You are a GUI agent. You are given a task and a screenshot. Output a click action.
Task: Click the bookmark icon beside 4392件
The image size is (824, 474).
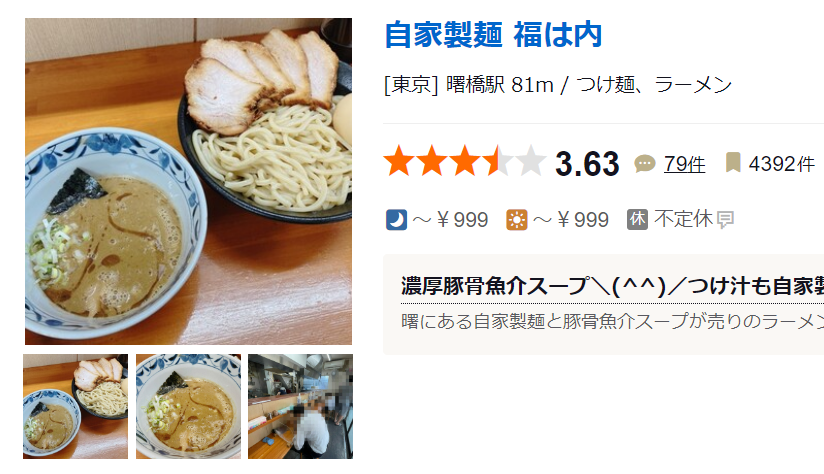(733, 163)
